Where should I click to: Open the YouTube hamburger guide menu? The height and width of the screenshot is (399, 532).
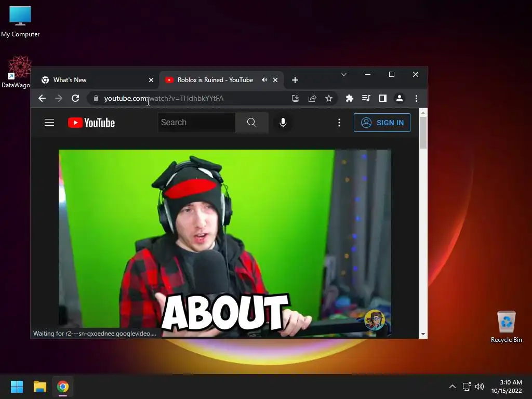click(49, 123)
